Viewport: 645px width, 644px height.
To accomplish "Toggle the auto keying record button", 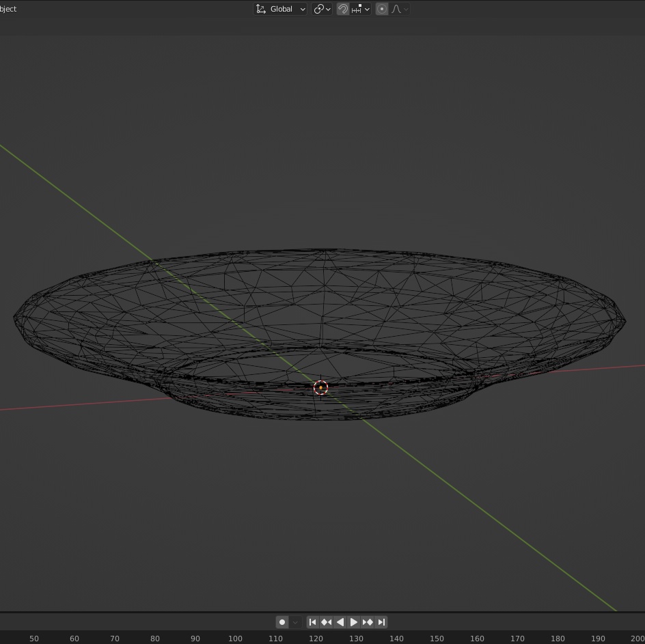I will click(282, 622).
